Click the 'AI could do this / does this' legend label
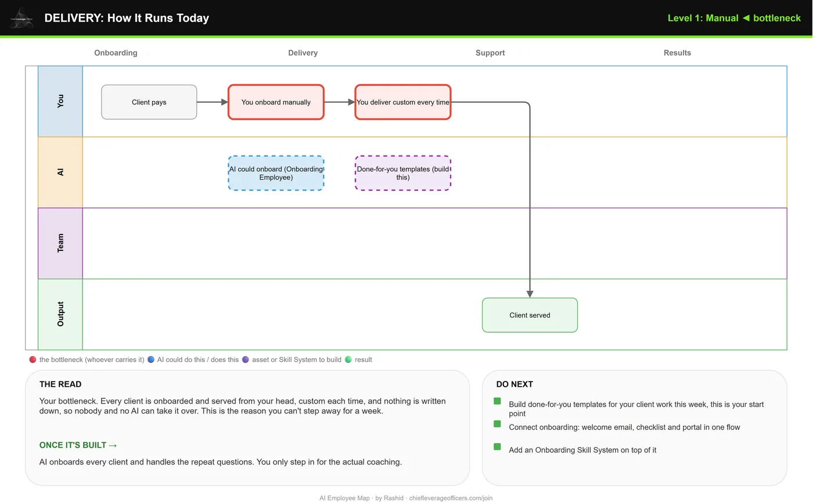This screenshot has width=813, height=504. 198,360
